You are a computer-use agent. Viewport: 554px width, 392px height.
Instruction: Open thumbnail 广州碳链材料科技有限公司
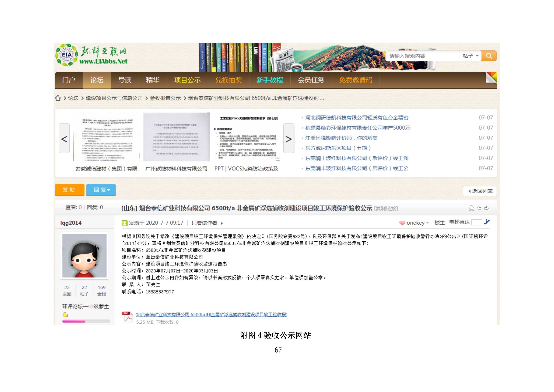(176, 137)
